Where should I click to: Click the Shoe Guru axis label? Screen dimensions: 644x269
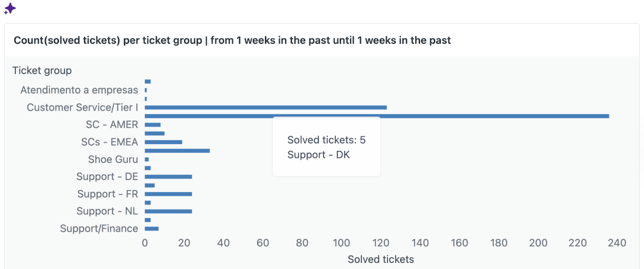click(x=113, y=159)
